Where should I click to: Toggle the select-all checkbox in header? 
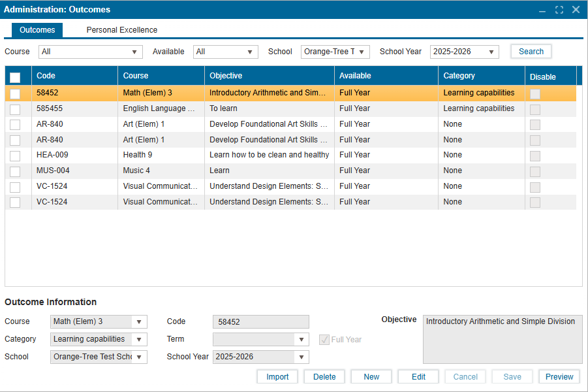[x=15, y=77]
